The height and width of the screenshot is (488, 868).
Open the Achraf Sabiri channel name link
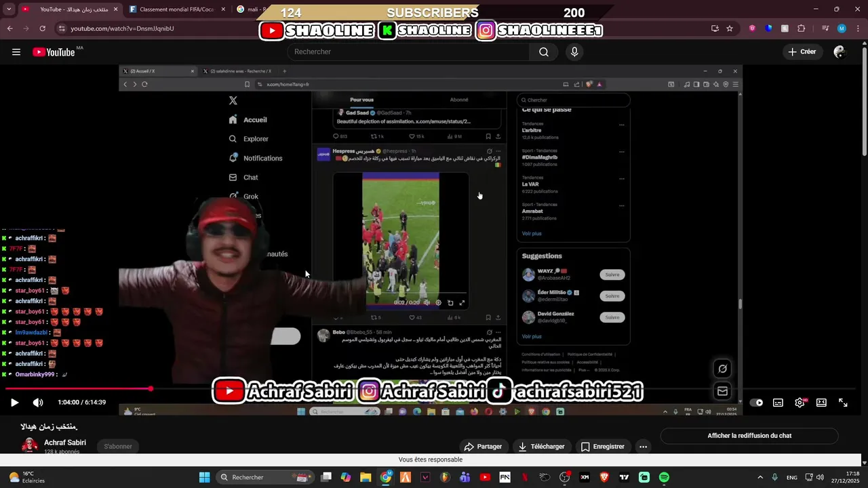(65, 443)
